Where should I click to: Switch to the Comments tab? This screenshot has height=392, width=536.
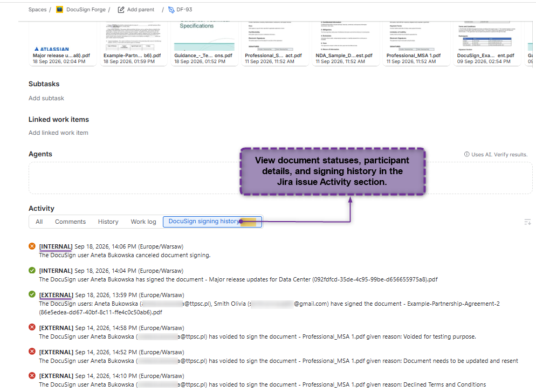70,222
